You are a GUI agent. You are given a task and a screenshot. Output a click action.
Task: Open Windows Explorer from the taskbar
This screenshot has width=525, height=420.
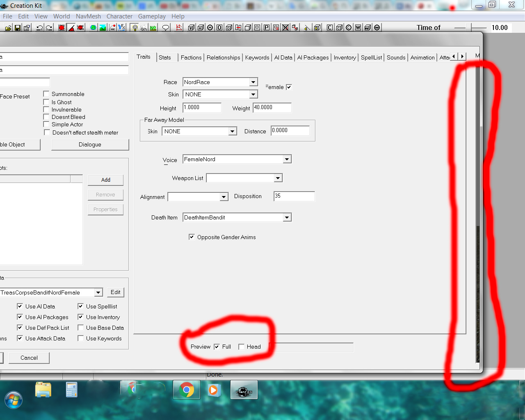click(x=43, y=390)
